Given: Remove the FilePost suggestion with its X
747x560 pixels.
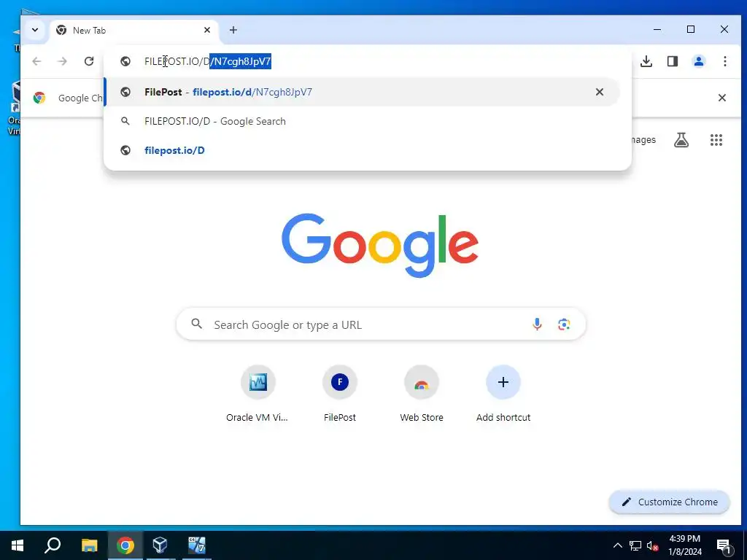Looking at the screenshot, I should coord(600,92).
